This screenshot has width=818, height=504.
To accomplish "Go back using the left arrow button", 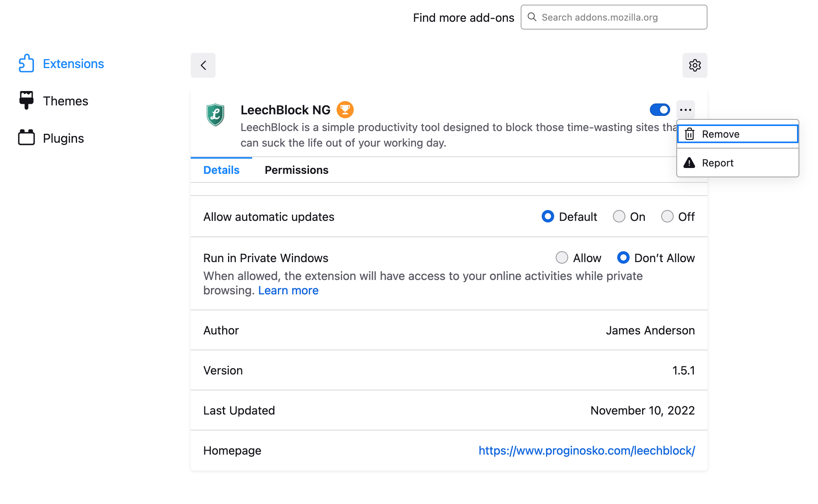I will pyautogui.click(x=203, y=65).
